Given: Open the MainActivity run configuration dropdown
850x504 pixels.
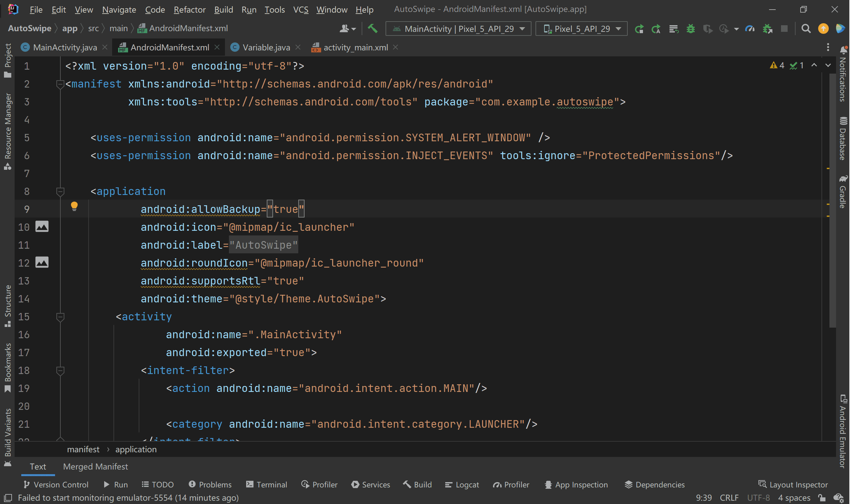Looking at the screenshot, I should pyautogui.click(x=458, y=29).
